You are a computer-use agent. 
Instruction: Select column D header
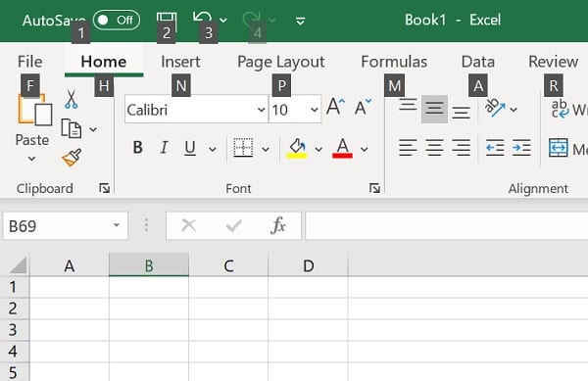[309, 266]
